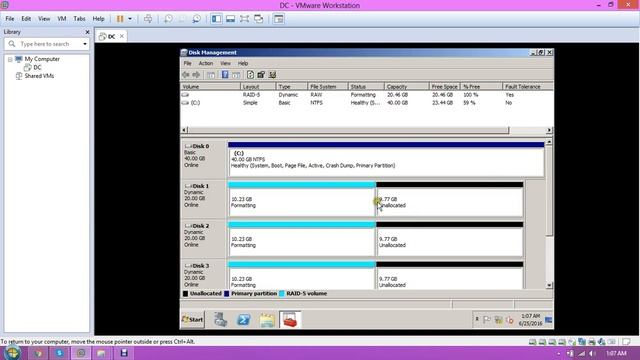The image size is (640, 360).
Task: Select Disk 3 label box
Action: (203, 275)
